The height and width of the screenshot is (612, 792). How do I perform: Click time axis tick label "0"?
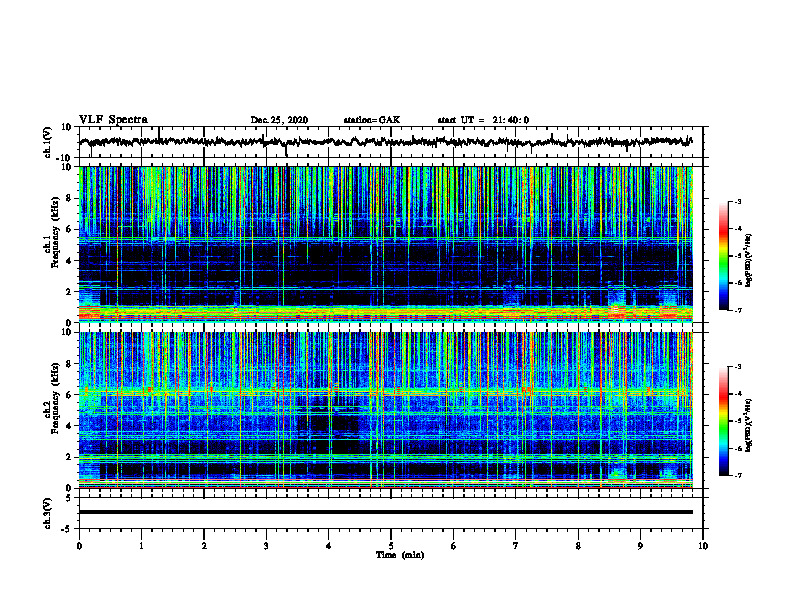click(79, 546)
